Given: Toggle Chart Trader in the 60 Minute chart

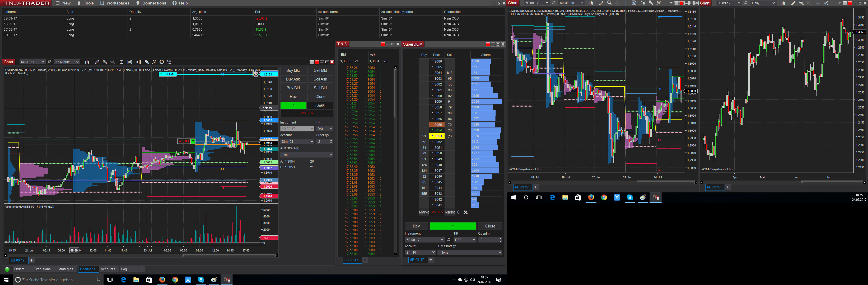Looking at the screenshot, I should coord(643,3).
